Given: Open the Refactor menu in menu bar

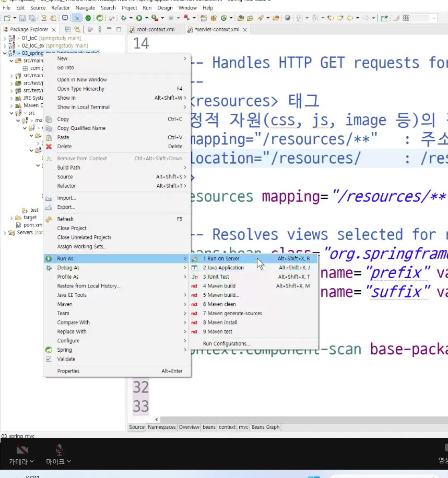Looking at the screenshot, I should point(61,8).
